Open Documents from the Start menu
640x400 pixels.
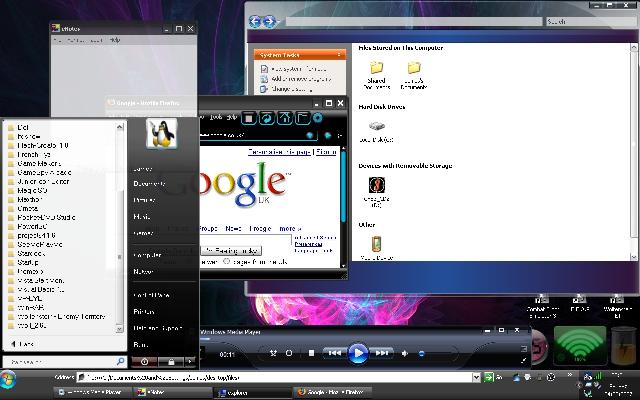149,184
